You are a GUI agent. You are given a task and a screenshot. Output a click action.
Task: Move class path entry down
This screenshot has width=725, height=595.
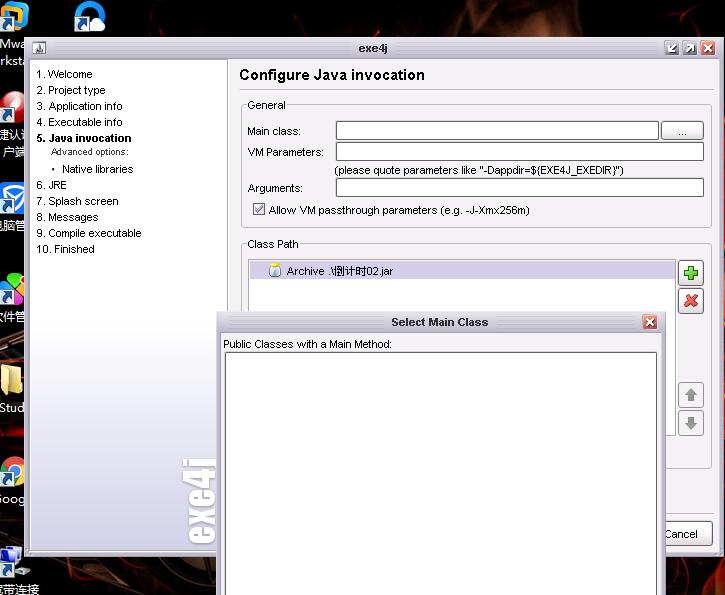point(691,423)
